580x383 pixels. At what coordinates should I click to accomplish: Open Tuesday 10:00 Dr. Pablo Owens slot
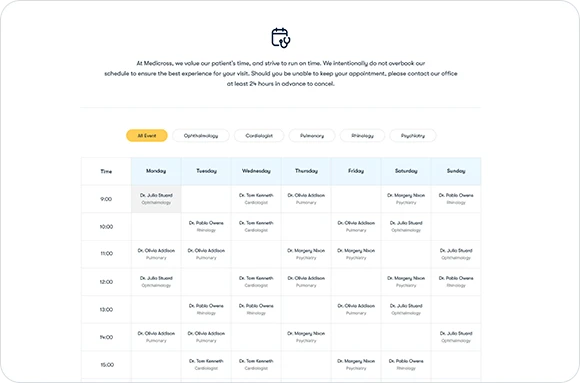(x=206, y=226)
